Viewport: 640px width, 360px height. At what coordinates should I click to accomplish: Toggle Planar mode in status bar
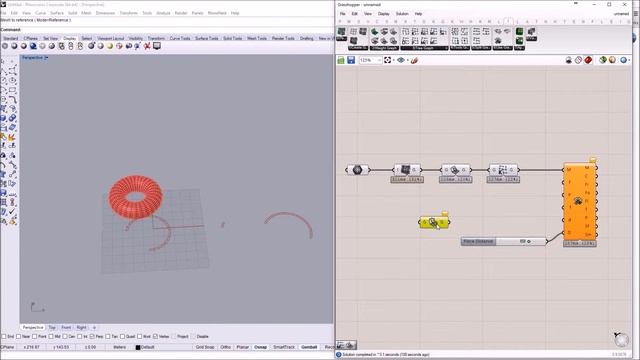pyautogui.click(x=242, y=347)
